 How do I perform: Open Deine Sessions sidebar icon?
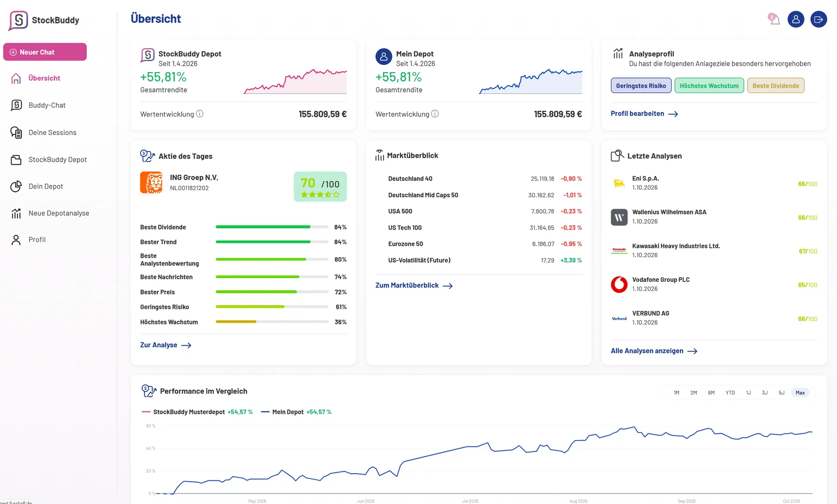[x=16, y=132]
